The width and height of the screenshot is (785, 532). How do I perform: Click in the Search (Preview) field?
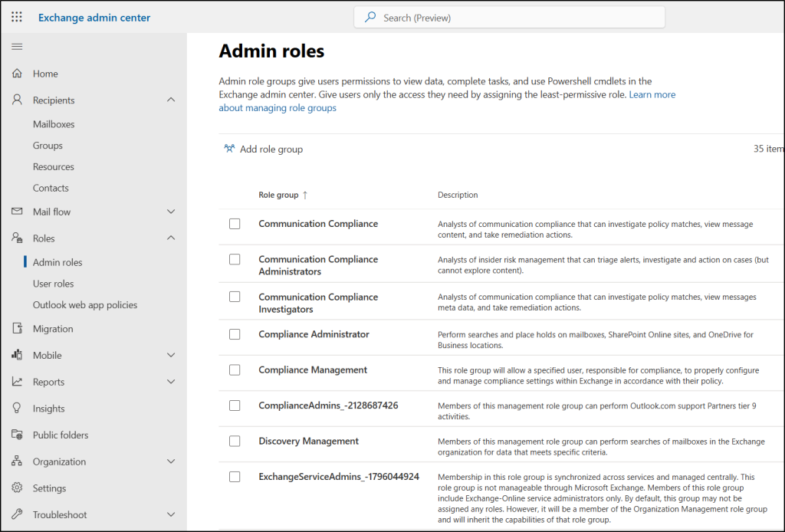click(x=509, y=18)
